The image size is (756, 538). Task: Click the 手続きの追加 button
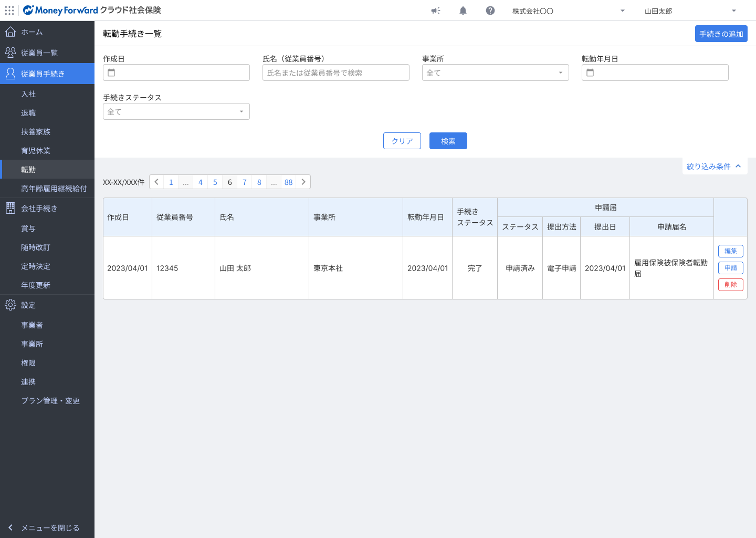(721, 34)
